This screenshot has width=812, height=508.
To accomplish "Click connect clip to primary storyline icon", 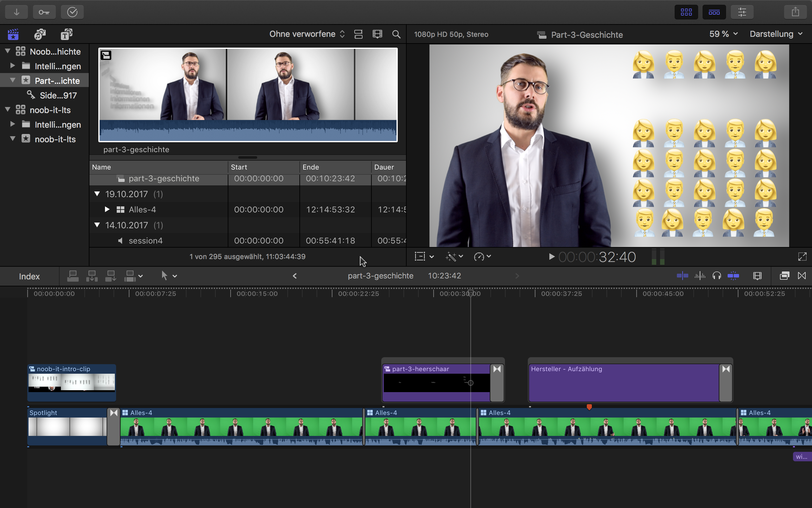I will [73, 276].
